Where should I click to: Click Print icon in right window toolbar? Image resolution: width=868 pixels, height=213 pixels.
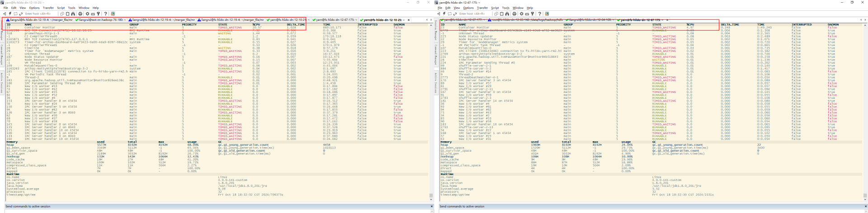coord(514,14)
